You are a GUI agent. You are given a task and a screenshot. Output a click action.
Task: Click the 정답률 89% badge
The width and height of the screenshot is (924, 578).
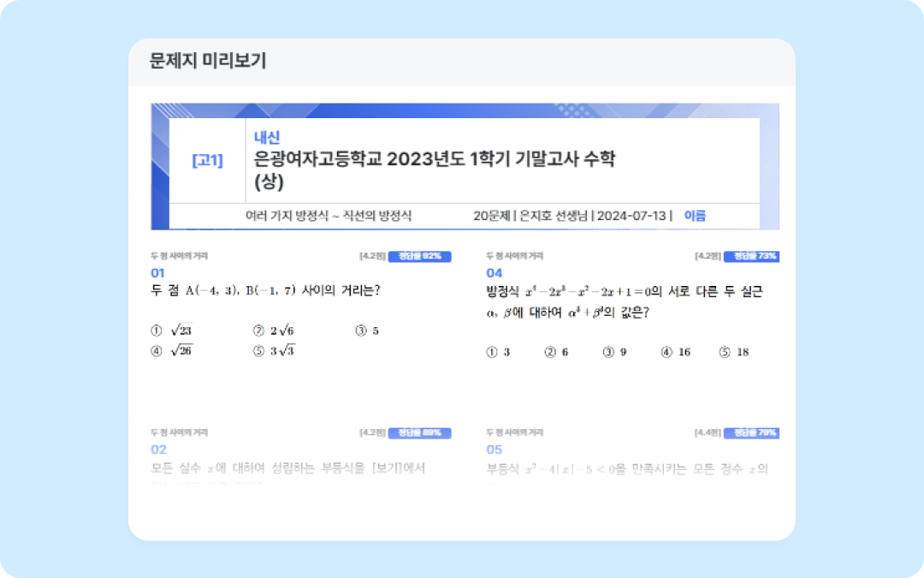pyautogui.click(x=419, y=432)
